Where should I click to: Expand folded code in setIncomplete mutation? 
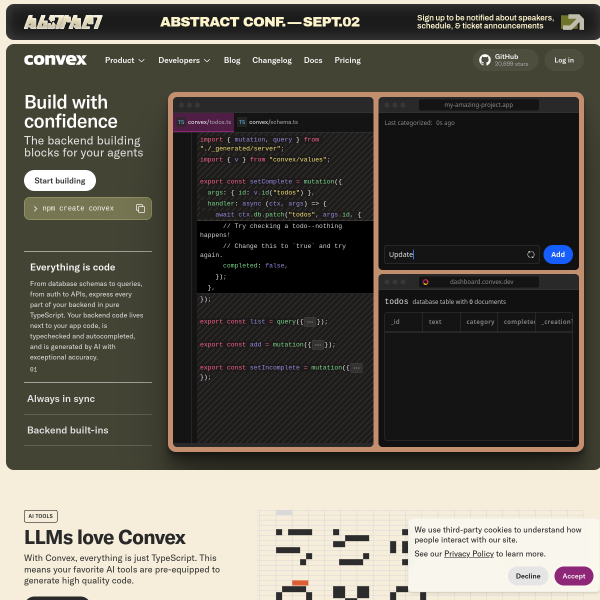click(356, 368)
